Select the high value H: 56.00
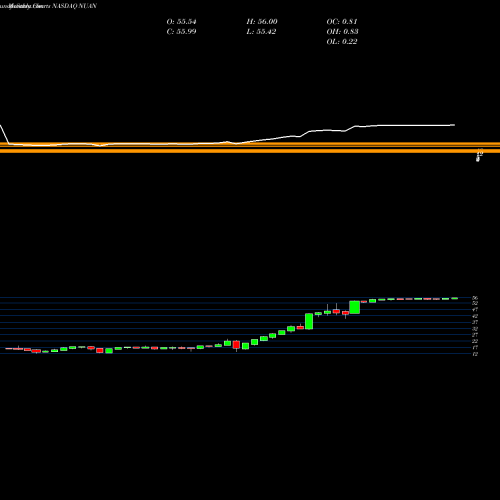Viewport: 500px width, 500px height. click(x=262, y=22)
